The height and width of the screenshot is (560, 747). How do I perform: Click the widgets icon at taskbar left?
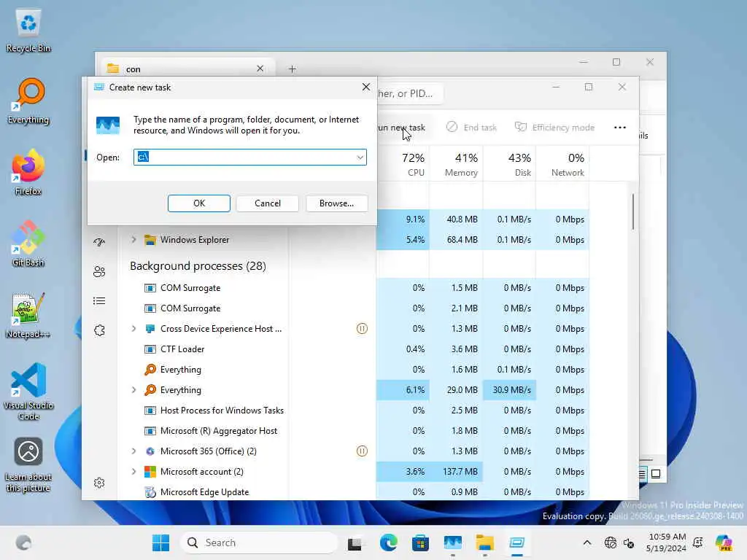[23, 542]
